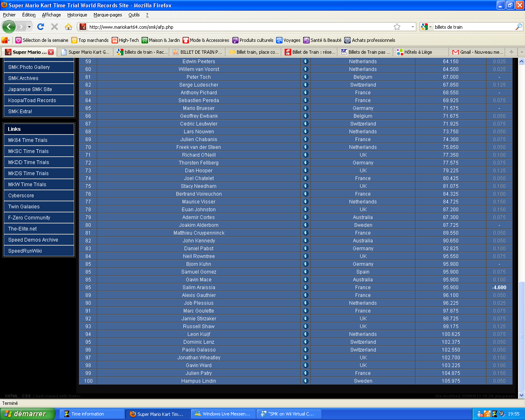
Task: Open the démarrer Start menu
Action: (x=27, y=414)
